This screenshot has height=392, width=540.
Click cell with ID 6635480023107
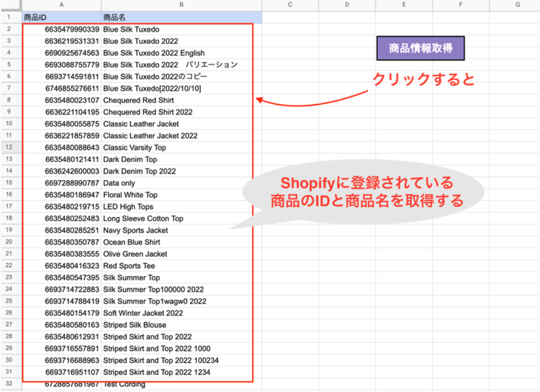pos(62,100)
